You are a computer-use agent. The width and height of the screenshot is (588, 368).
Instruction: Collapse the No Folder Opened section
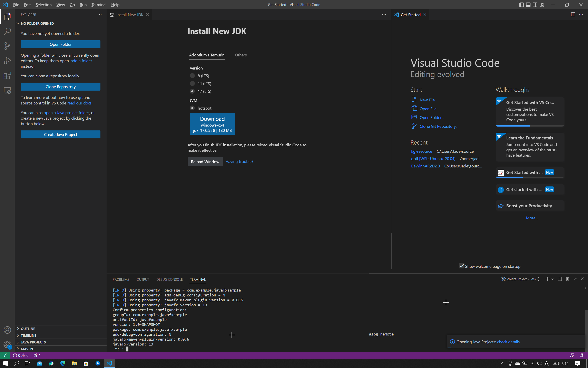coord(60,23)
